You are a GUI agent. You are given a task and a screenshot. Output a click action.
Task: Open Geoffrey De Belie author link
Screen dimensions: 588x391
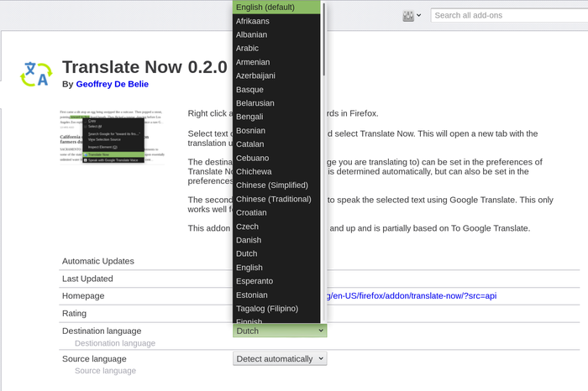point(112,84)
